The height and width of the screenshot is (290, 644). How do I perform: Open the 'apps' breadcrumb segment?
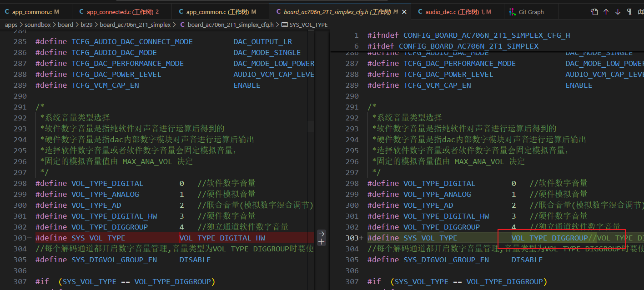11,25
